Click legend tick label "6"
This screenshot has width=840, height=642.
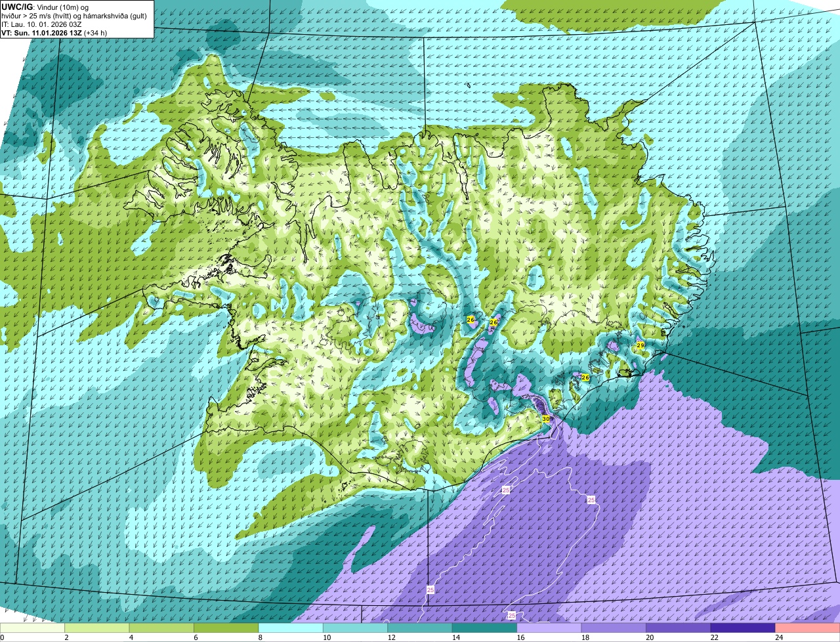(196, 637)
